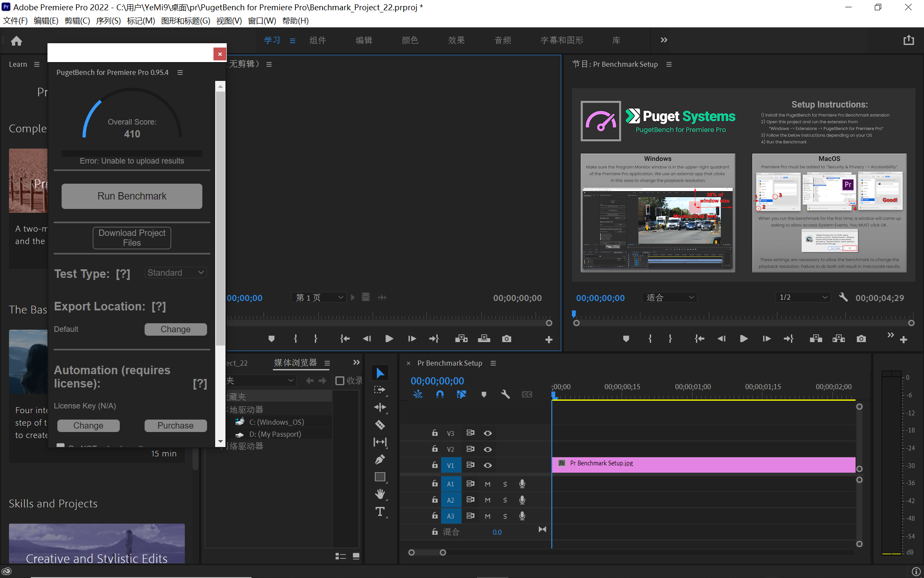Expand the workspace overflow chevrons
This screenshot has width=924, height=578.
664,40
